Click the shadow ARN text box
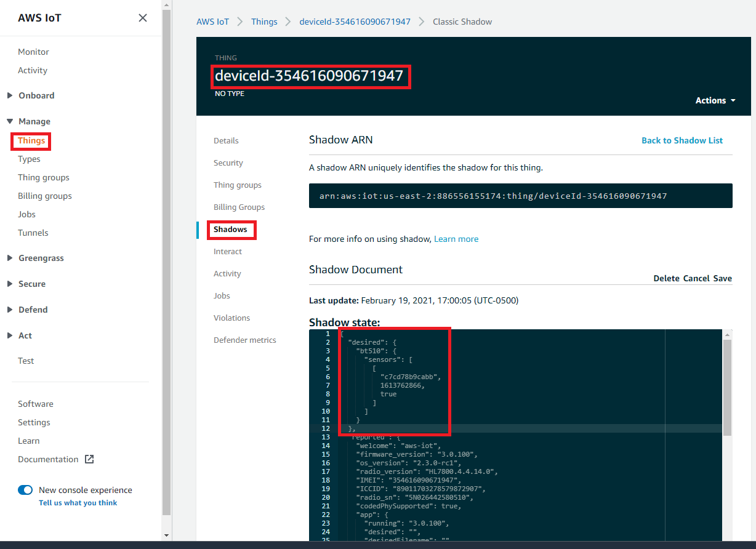The image size is (756, 549). tap(521, 196)
